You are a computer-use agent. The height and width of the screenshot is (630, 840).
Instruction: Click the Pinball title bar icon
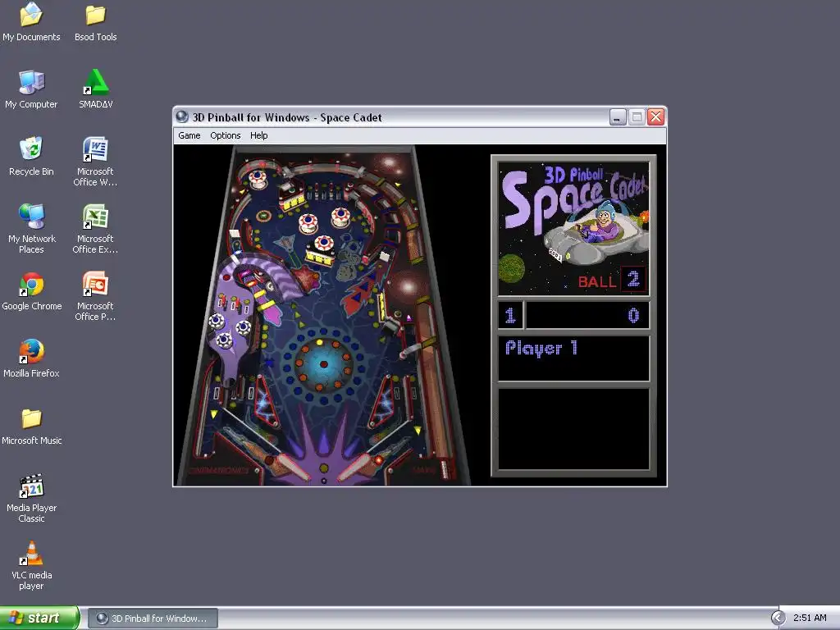(x=182, y=116)
